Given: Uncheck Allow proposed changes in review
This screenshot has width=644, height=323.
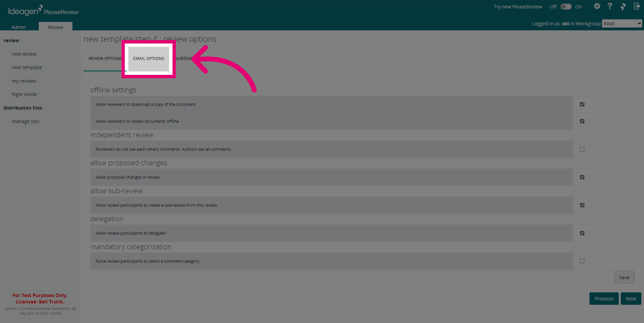Looking at the screenshot, I should pos(582,177).
